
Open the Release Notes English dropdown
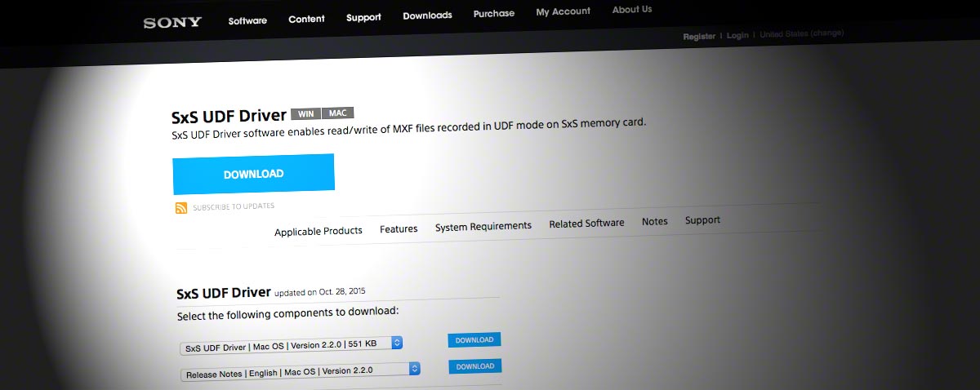coord(300,370)
